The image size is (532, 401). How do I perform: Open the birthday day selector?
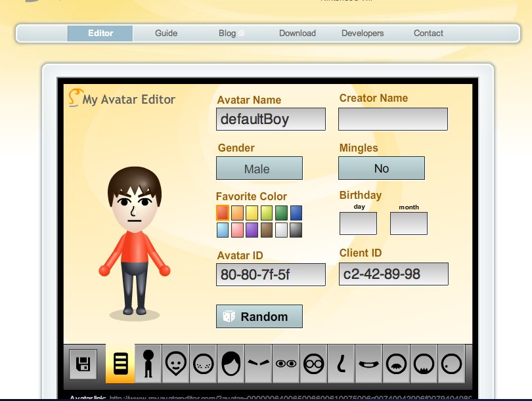click(357, 223)
